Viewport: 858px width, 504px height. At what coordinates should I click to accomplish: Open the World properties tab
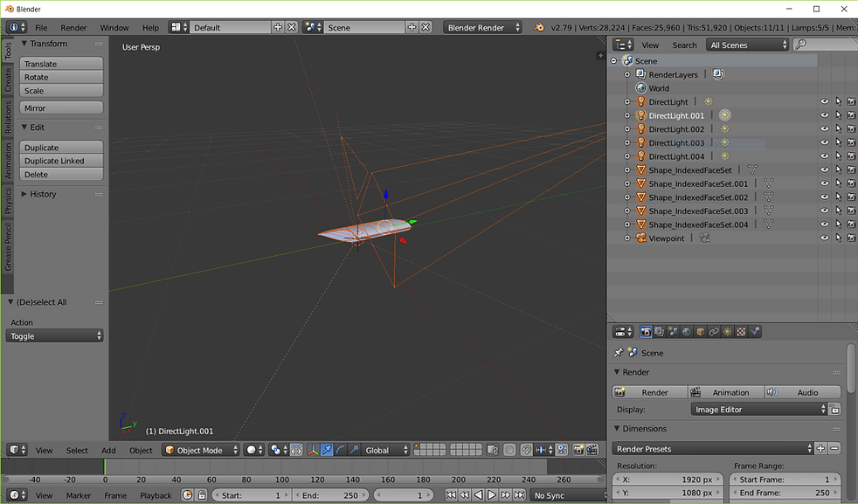(x=687, y=332)
